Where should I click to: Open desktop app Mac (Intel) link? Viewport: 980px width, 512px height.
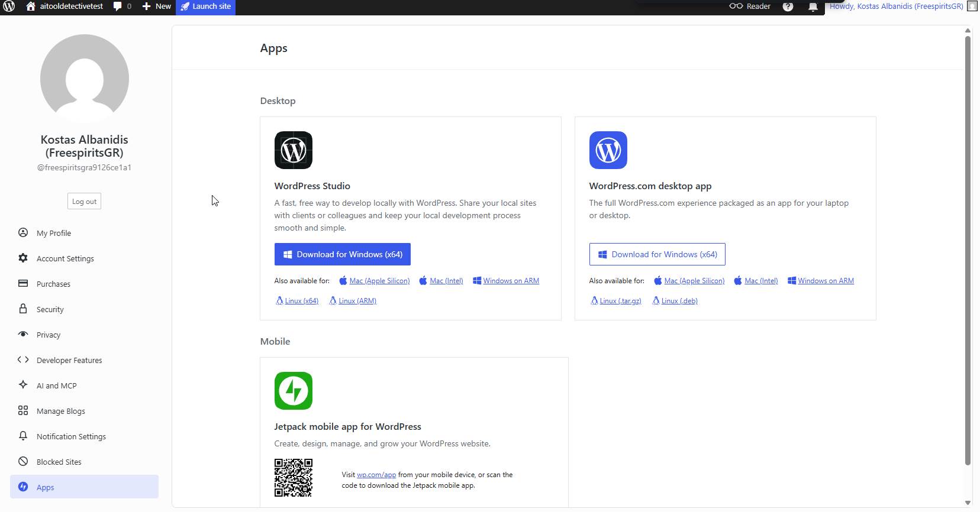point(761,281)
